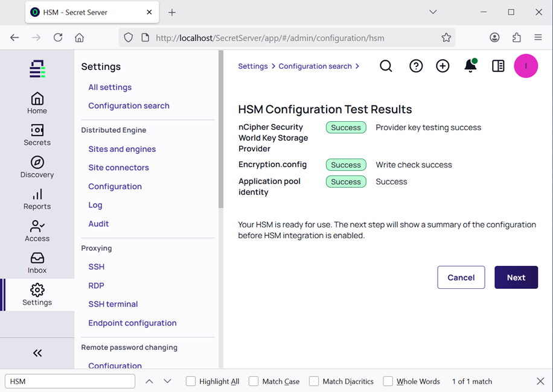Reload the page
Screen dimensions: 553x392
coord(58,37)
